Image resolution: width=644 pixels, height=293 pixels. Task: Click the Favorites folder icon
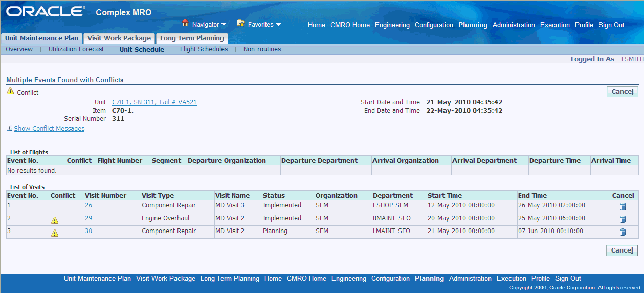click(240, 23)
